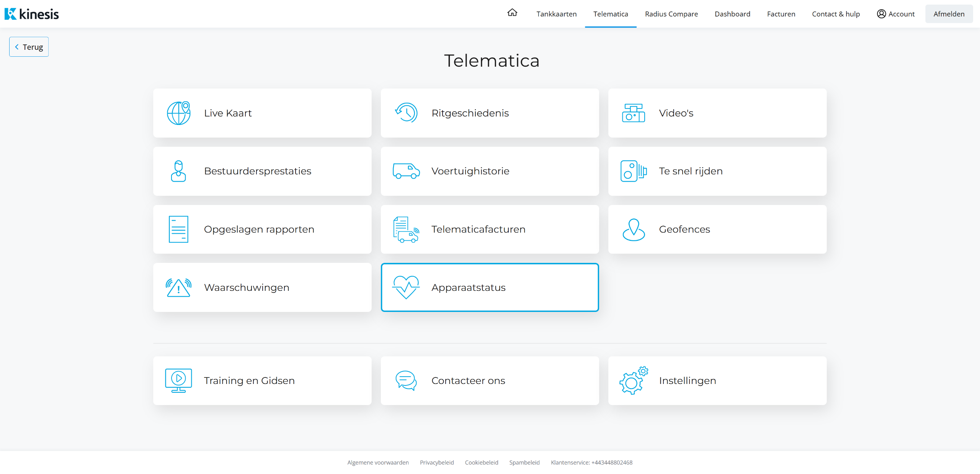Open the Privacybeleid footer link
980x474 pixels.
click(x=437, y=463)
